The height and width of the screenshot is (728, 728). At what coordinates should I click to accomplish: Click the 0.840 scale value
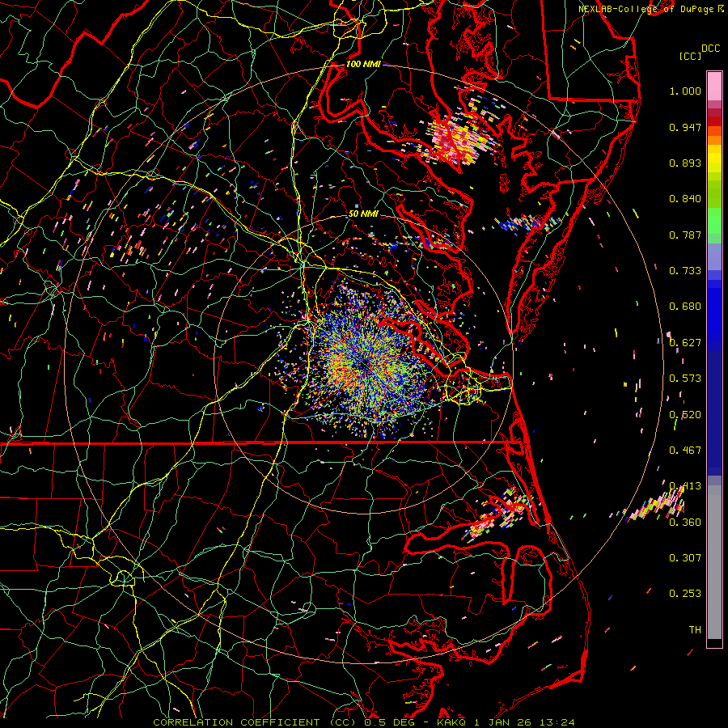click(685, 199)
